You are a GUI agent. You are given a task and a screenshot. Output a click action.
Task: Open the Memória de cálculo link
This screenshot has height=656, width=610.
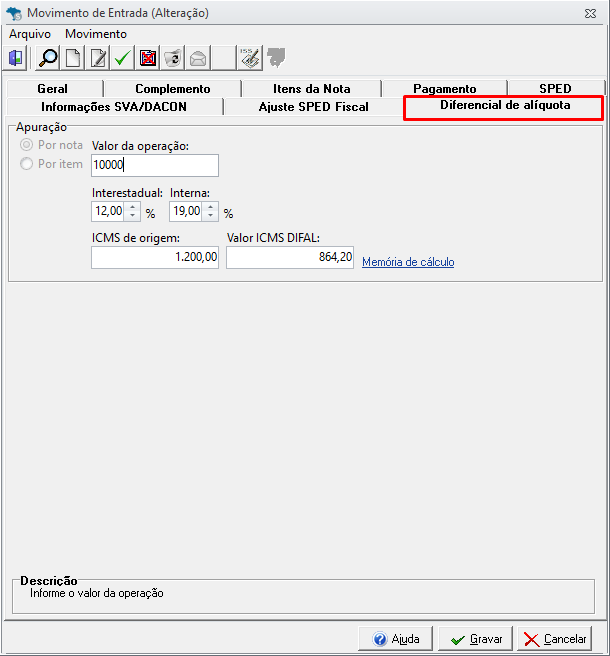click(x=408, y=262)
